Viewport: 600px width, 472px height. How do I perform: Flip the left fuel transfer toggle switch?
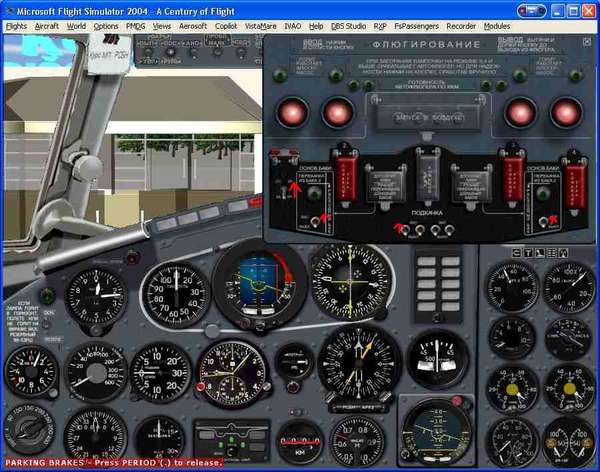pyautogui.click(x=315, y=222)
